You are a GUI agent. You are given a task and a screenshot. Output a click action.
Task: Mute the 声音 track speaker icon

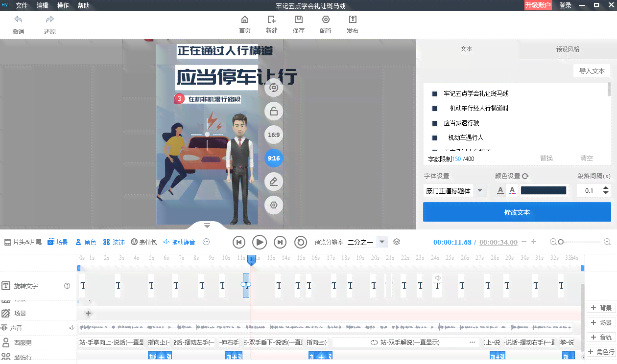click(x=72, y=328)
